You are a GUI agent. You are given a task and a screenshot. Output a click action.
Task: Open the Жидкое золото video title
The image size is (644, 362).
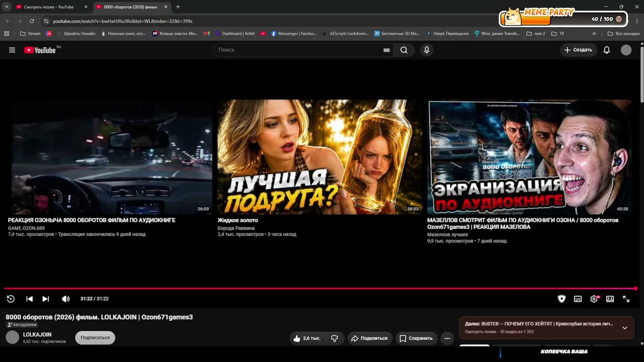coord(237,220)
